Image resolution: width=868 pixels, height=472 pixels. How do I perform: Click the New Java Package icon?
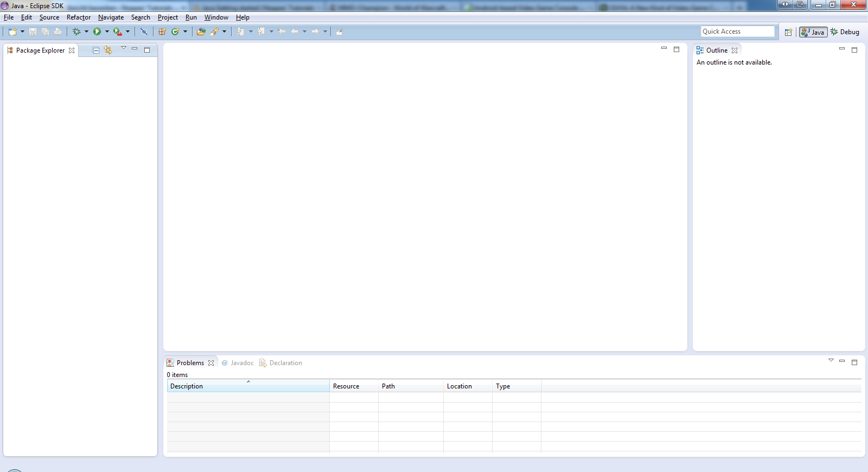[x=162, y=31]
